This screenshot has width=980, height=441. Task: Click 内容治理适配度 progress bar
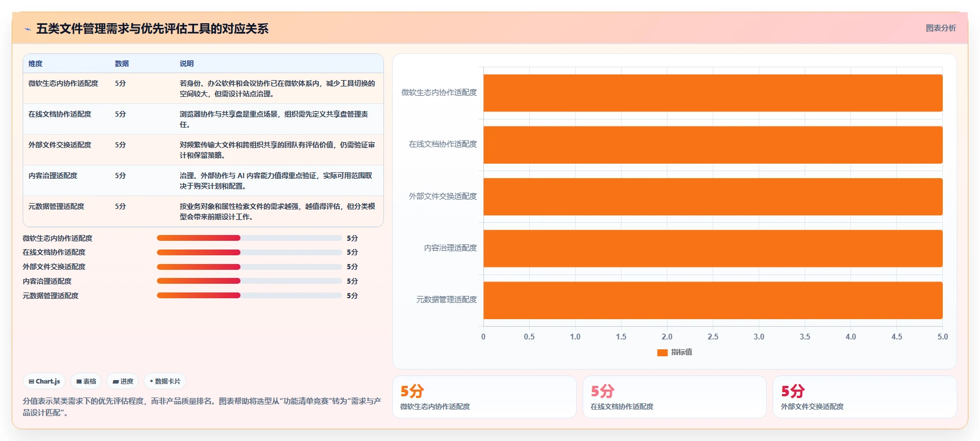(x=249, y=281)
